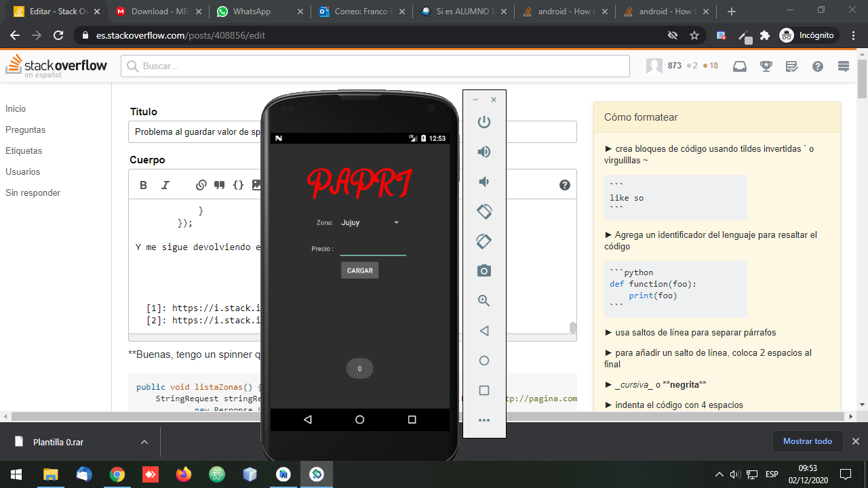
Task: Expand Plantilla 0.rar download options chevron
Action: tap(144, 442)
